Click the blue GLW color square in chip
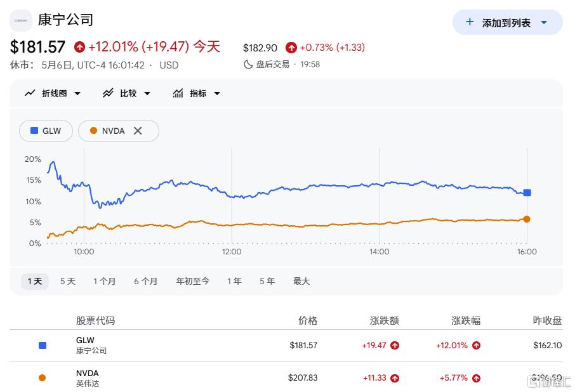 point(34,131)
